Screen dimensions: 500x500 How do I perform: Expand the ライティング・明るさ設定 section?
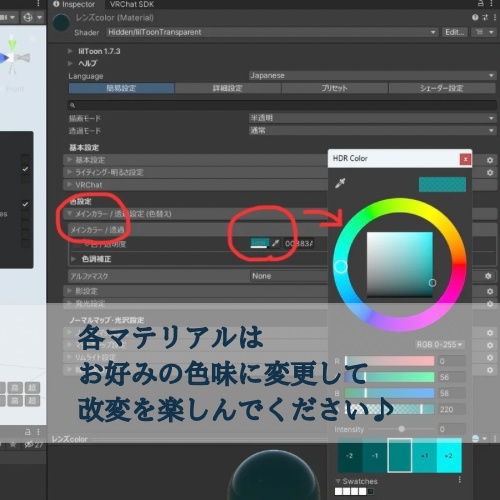(x=196, y=172)
